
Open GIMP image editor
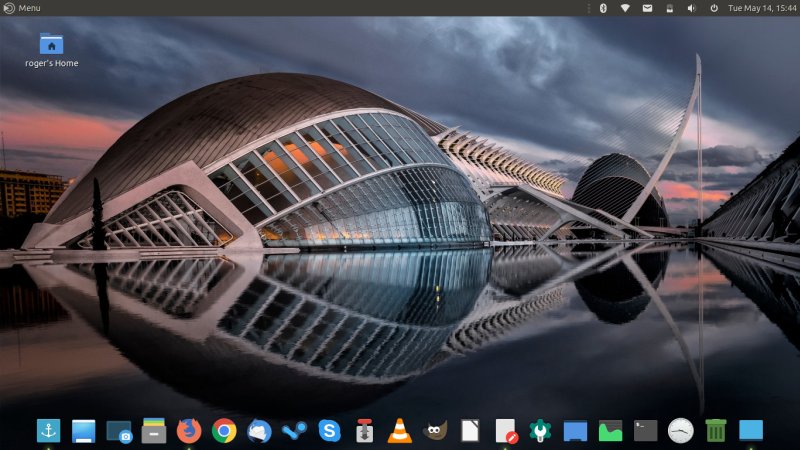click(435, 431)
